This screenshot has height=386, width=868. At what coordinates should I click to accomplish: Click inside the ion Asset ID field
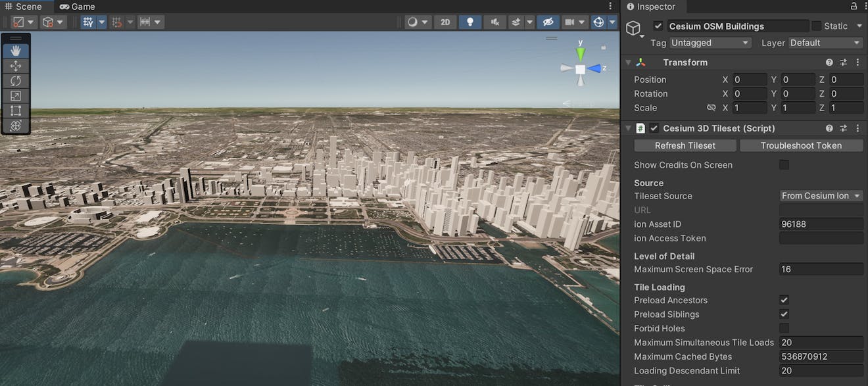[x=821, y=224]
